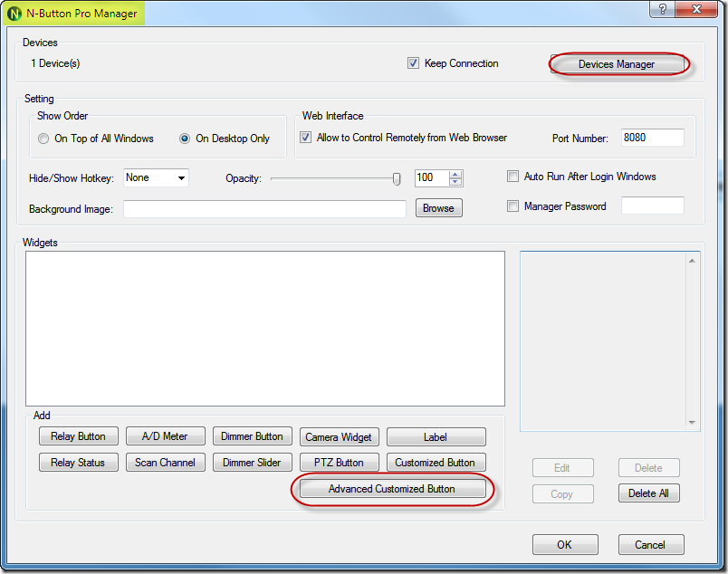728x574 pixels.
Task: Click the Edit widget button
Action: click(x=562, y=468)
